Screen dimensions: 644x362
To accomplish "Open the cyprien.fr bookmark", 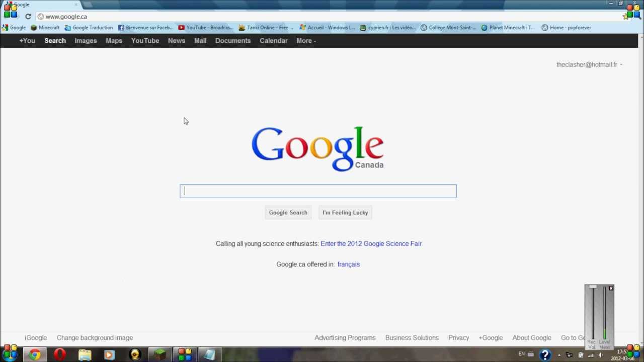I will coord(388,28).
